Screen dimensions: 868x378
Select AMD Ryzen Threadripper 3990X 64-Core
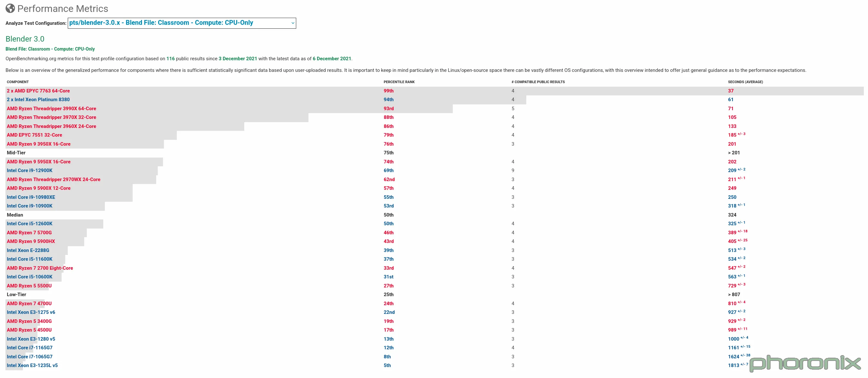click(51, 109)
